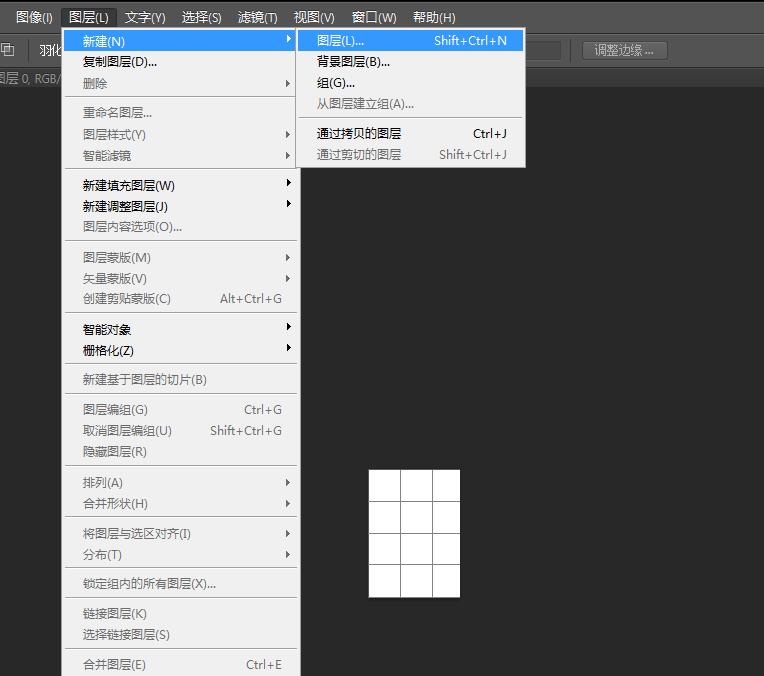Create new layer via 图层(L)... Shift+Ctrl+N
Screen dimensions: 764x676
click(411, 40)
